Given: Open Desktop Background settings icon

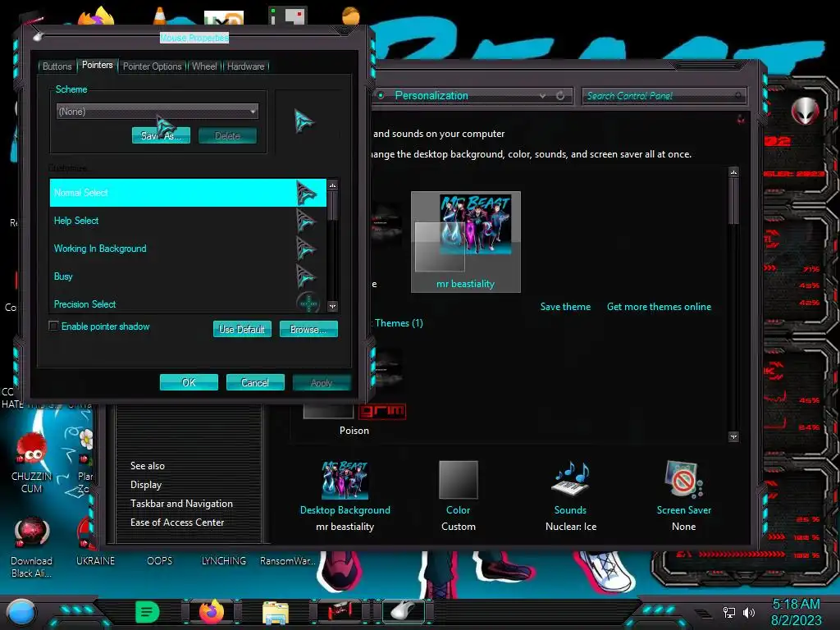Looking at the screenshot, I should pyautogui.click(x=345, y=480).
